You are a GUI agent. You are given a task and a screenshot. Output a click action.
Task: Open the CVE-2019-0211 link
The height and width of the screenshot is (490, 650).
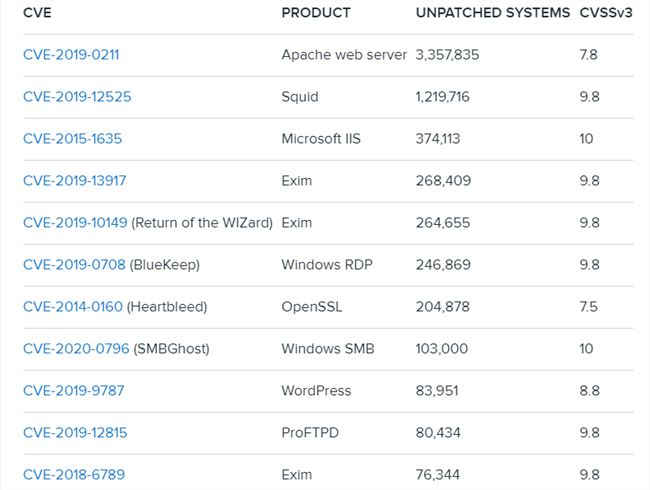point(71,55)
